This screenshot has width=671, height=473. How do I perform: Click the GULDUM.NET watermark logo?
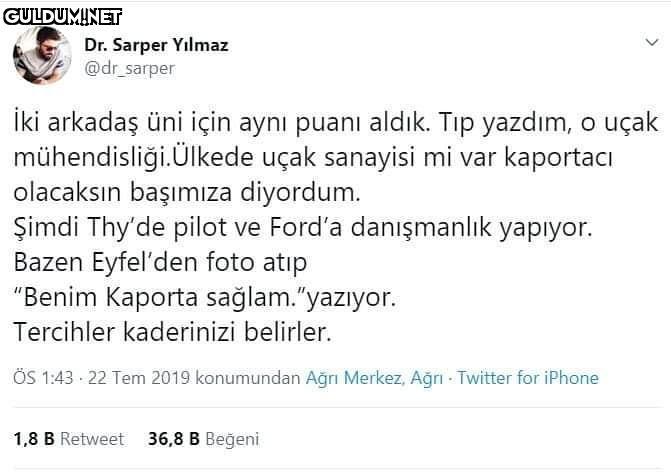coord(62,14)
